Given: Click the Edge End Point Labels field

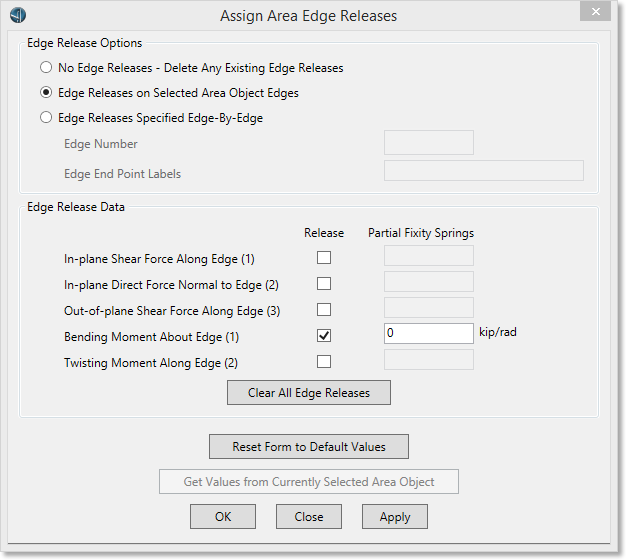Looking at the screenshot, I should point(484,170).
